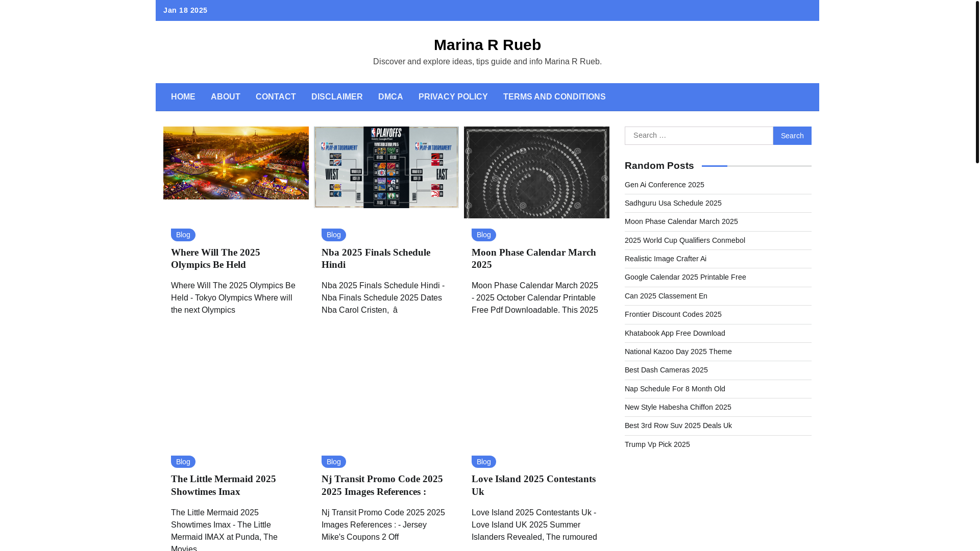Open The Little Mermaid 2025 Showtimes Imax

click(x=223, y=485)
